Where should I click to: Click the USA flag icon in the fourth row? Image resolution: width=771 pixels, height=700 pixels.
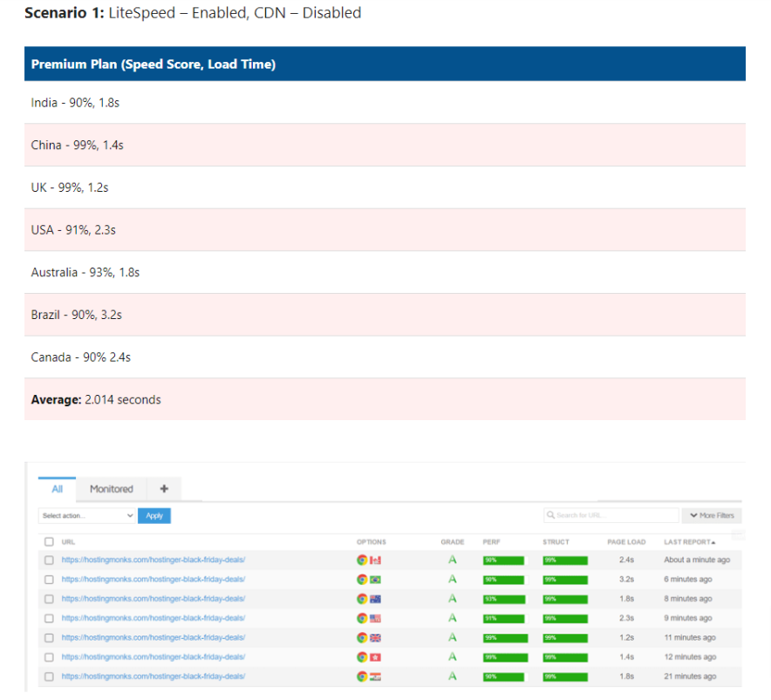coord(374,618)
